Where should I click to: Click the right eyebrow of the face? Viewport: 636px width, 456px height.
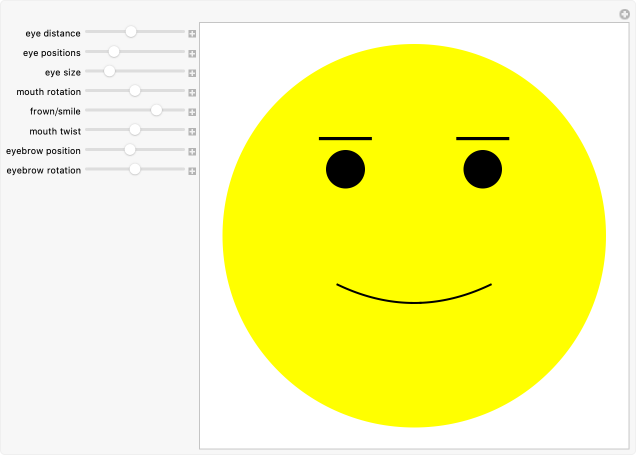[483, 138]
